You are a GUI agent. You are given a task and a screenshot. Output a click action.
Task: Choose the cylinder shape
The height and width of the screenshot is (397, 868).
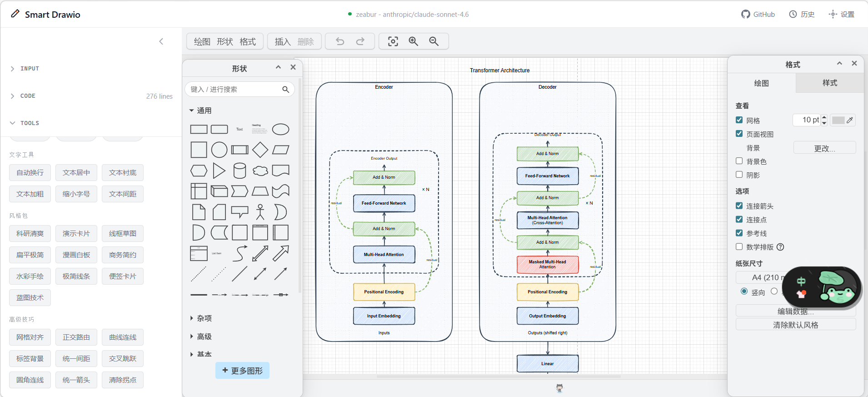(x=240, y=171)
